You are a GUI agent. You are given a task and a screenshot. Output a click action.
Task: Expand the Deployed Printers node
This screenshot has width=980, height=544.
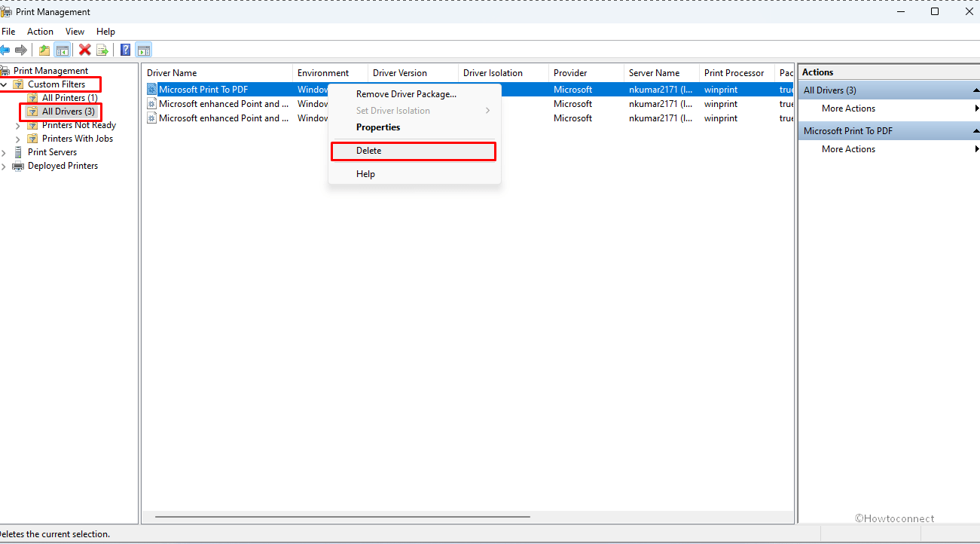point(4,166)
